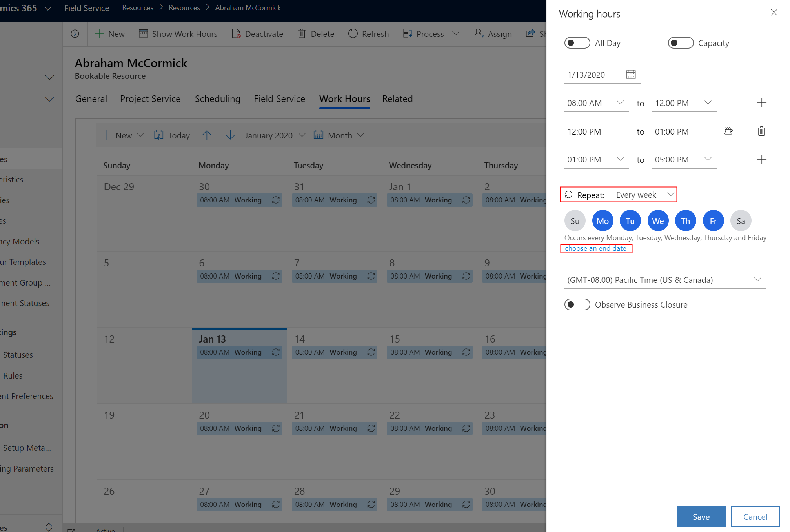Toggle the All Day switch on
Viewport: 790px width, 532px height.
[x=576, y=42]
